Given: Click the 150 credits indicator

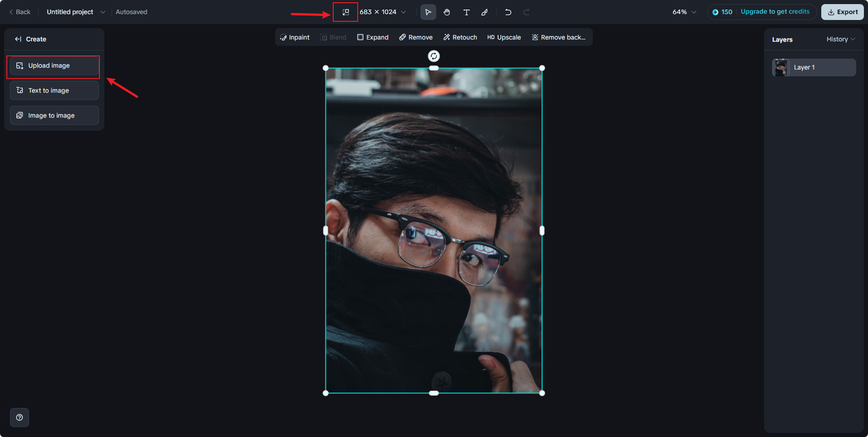Looking at the screenshot, I should coord(722,12).
